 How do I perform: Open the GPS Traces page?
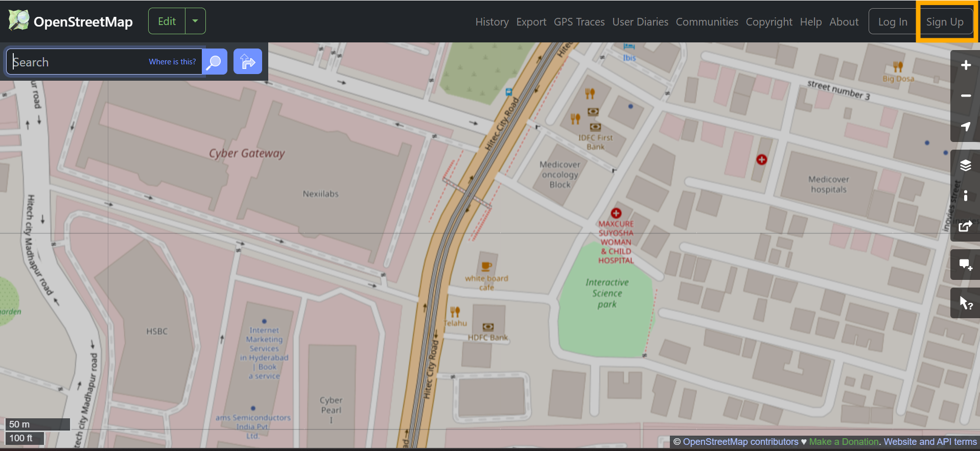(579, 22)
